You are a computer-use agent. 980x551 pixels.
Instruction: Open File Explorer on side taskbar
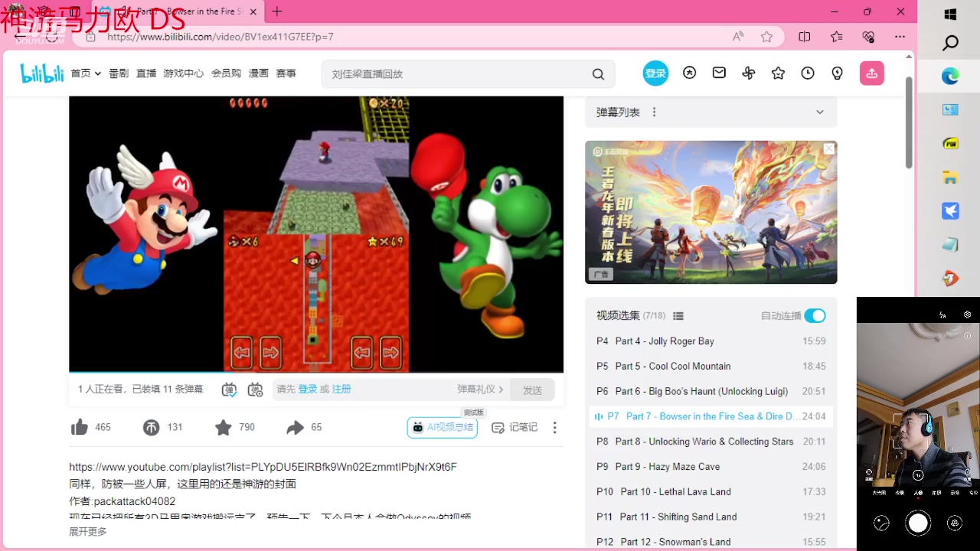[950, 178]
